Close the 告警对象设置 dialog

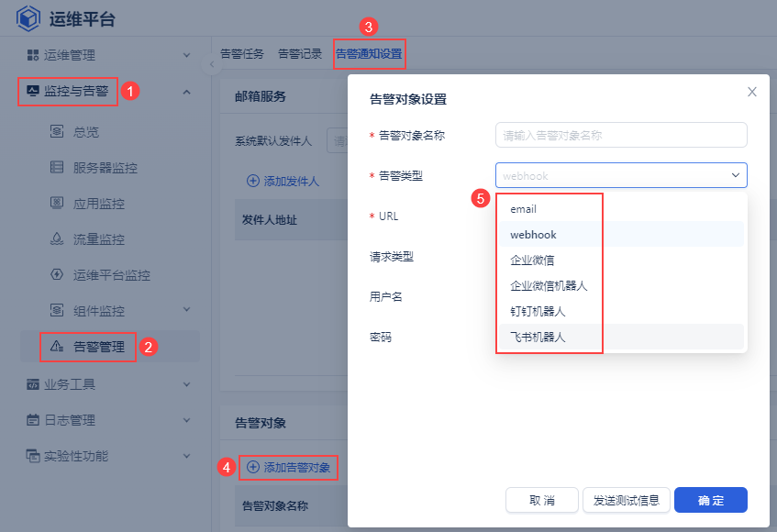[x=751, y=92]
